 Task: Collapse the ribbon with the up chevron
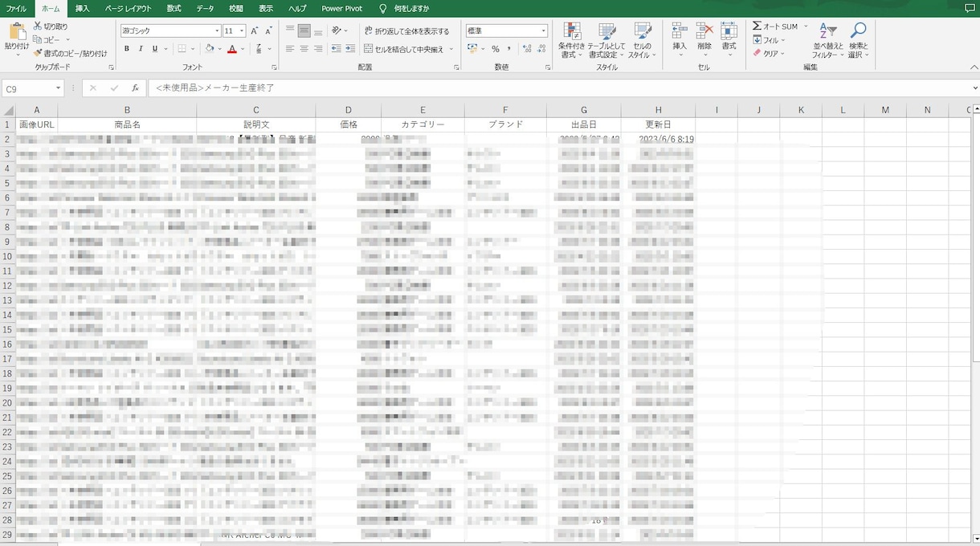[974, 67]
